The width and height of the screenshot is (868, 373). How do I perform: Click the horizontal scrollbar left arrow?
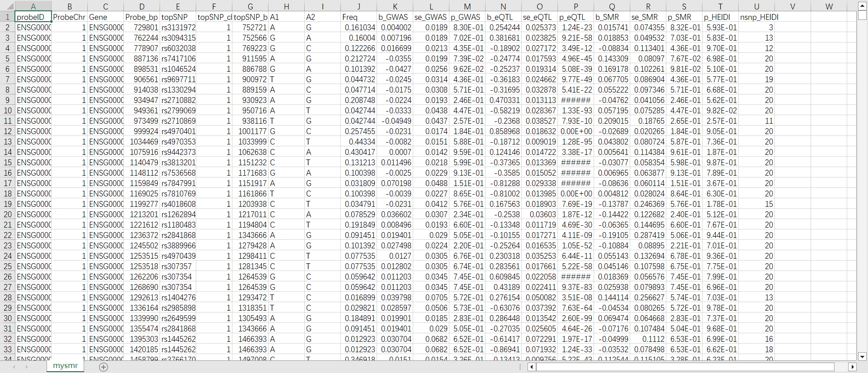532,367
